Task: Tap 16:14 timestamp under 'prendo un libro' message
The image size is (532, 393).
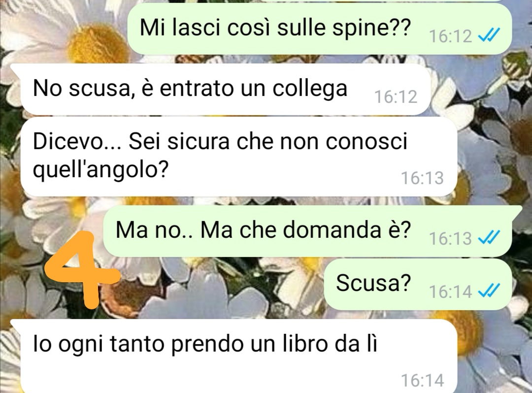Action: 422,380
